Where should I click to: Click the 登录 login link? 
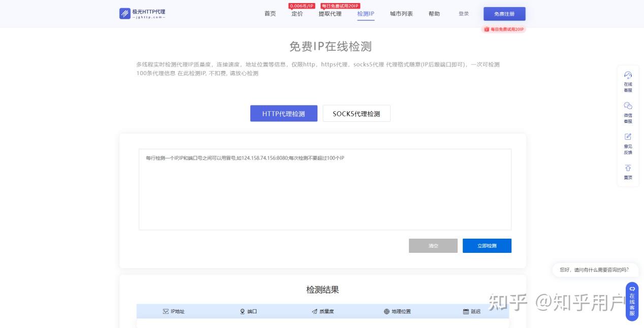click(x=463, y=14)
